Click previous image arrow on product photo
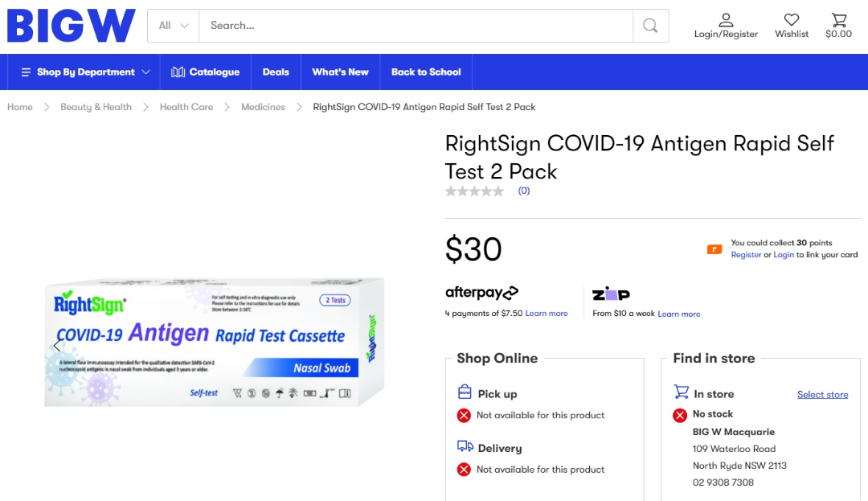868x501 pixels. coord(57,347)
